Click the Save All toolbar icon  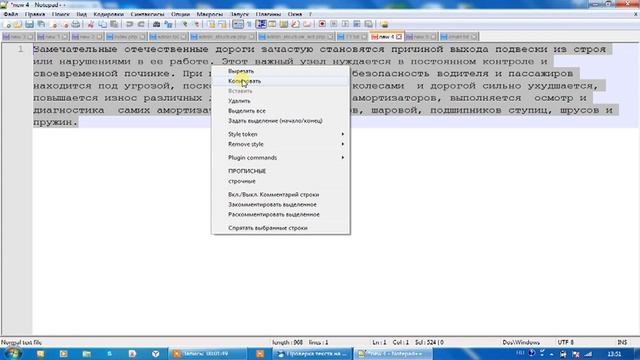point(41,24)
